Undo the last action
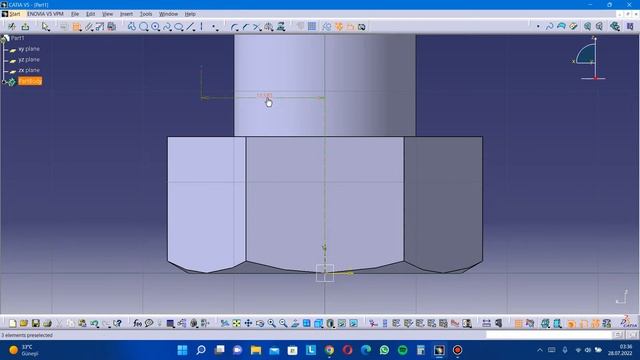640x360 pixels. pos(94,323)
